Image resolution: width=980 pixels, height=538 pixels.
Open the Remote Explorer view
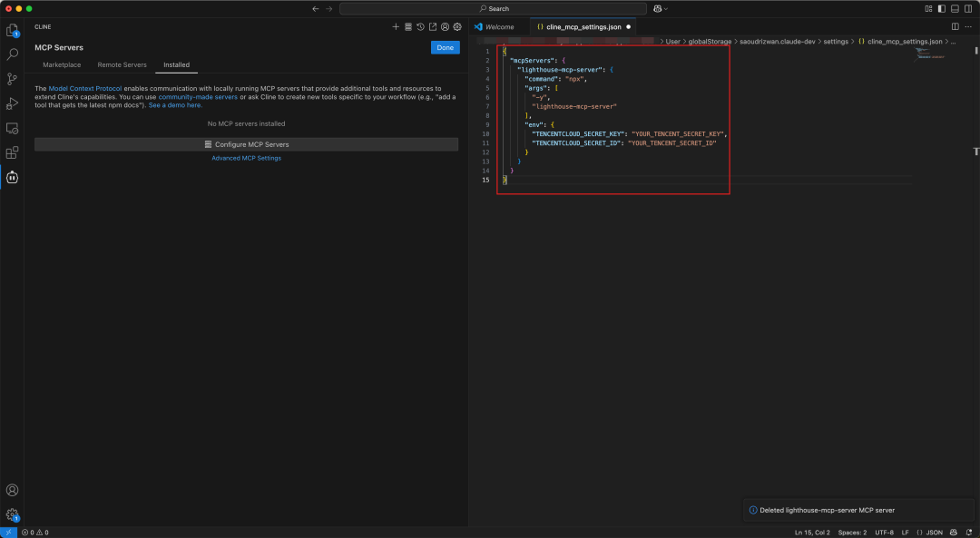pyautogui.click(x=12, y=128)
